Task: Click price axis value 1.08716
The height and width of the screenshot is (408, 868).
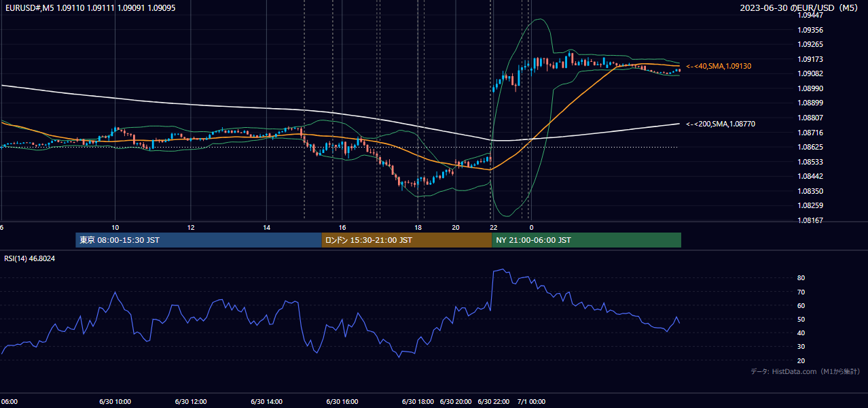Action: (x=810, y=133)
